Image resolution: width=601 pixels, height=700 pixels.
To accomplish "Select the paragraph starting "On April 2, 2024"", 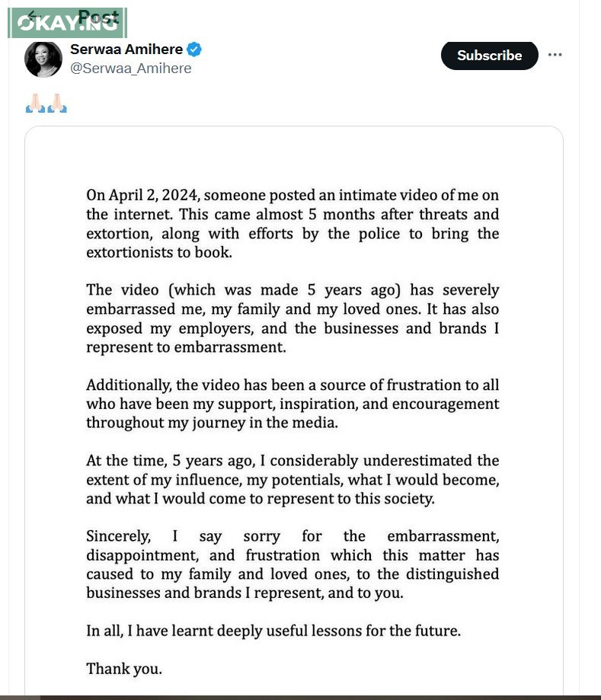I will coord(293,224).
